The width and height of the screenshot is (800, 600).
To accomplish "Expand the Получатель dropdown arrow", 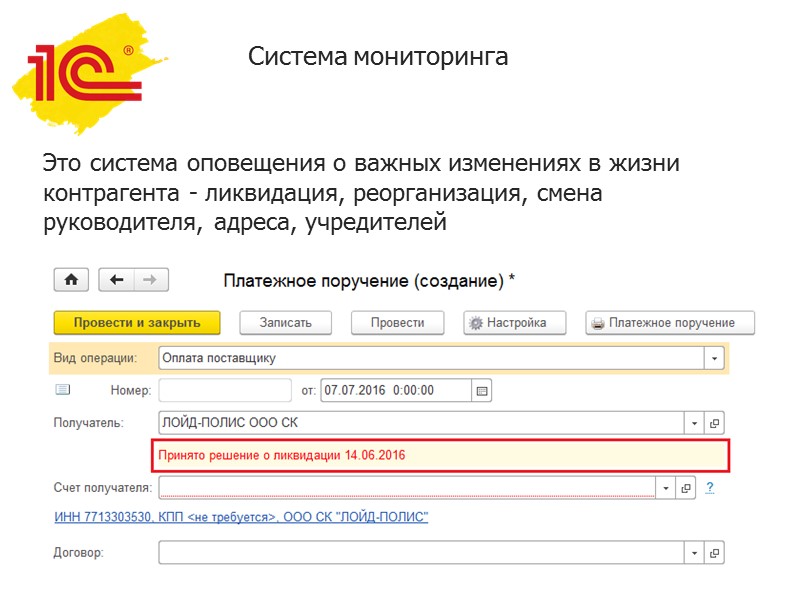I will (694, 423).
